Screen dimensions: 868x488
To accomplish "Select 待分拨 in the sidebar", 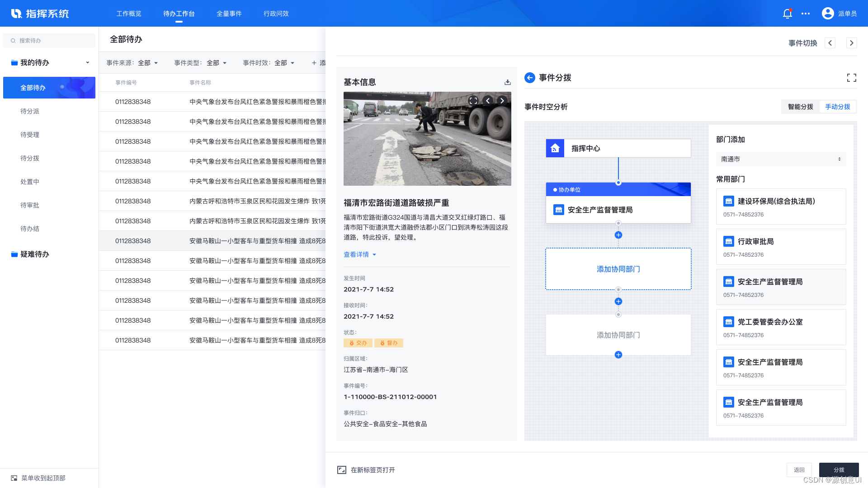I will click(x=30, y=158).
